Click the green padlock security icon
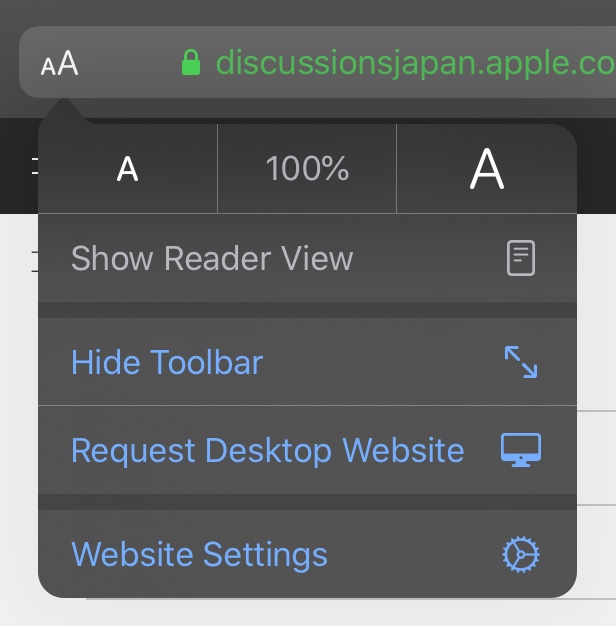Viewport: 616px width, 626px height. [190, 64]
